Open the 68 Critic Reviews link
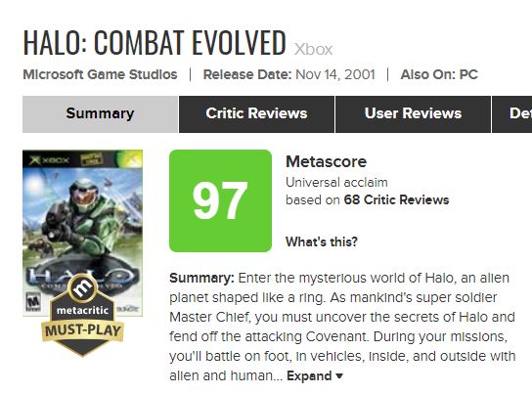The height and width of the screenshot is (394, 532). pos(396,199)
